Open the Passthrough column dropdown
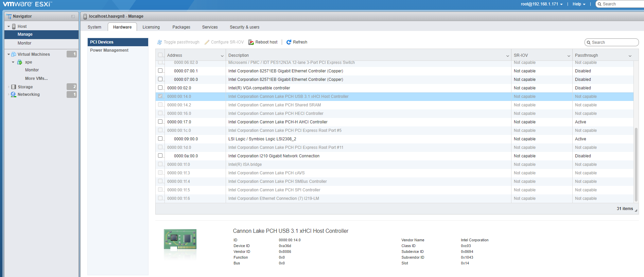The image size is (644, 277). [x=630, y=56]
